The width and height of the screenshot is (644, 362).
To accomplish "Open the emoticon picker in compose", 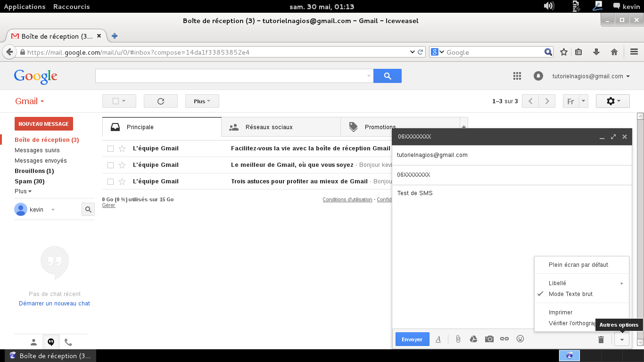I will pos(520,338).
